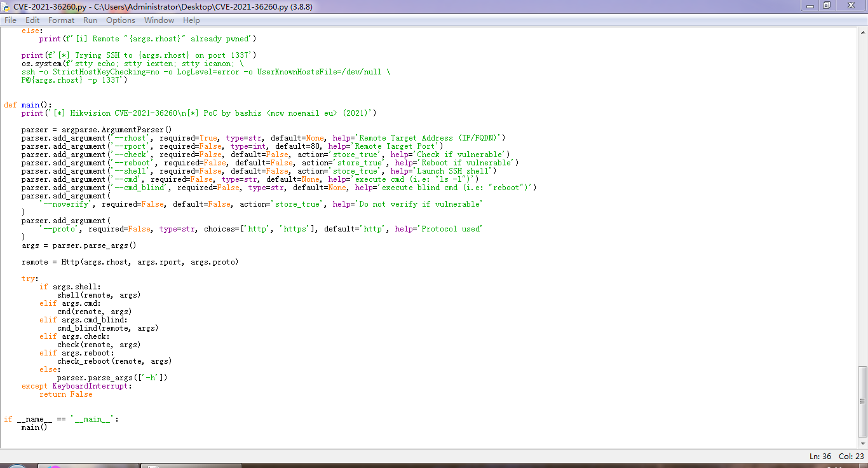This screenshot has width=868, height=468.
Task: Click the '--cmd_blind' add_argument line
Action: coord(279,188)
